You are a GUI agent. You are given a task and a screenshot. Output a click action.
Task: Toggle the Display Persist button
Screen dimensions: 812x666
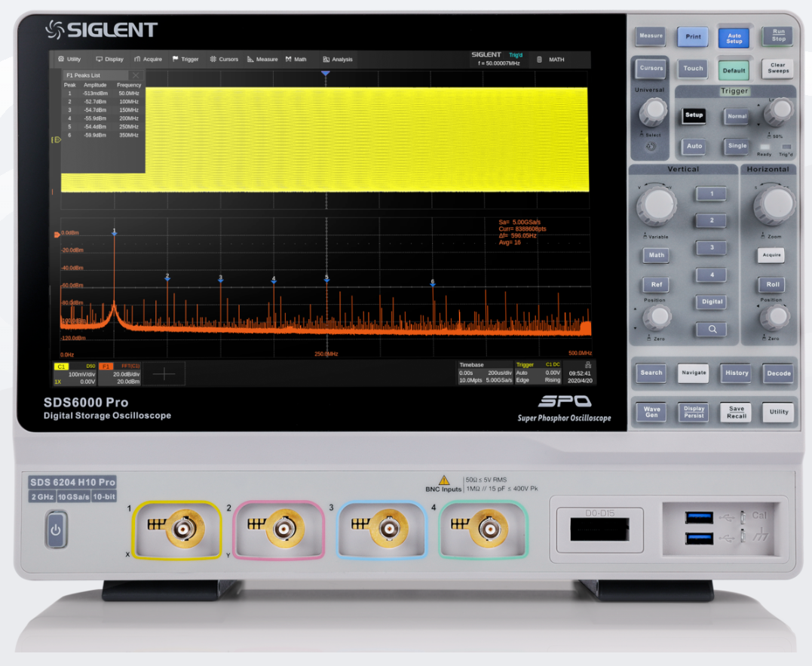(x=694, y=412)
